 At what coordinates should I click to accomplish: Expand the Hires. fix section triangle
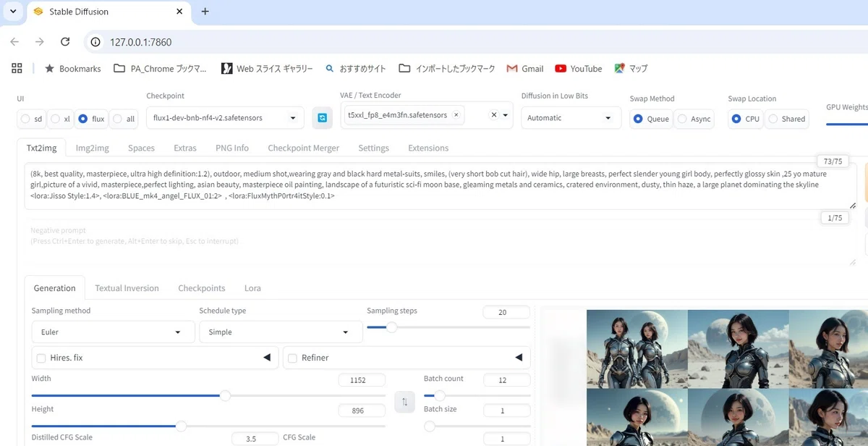pos(266,358)
